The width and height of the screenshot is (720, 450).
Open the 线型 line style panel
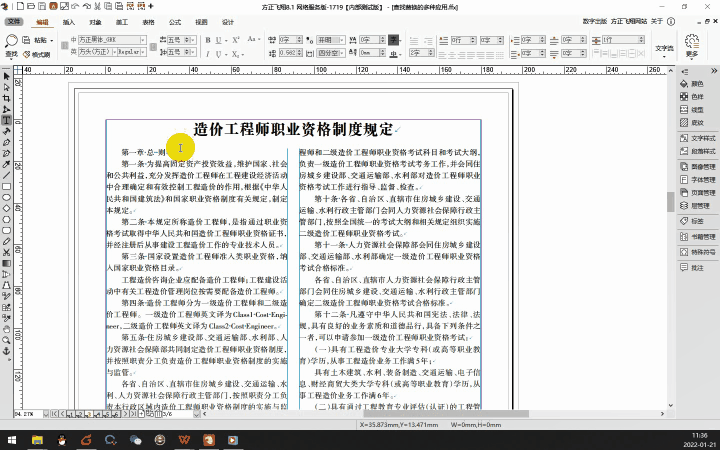(x=692, y=110)
